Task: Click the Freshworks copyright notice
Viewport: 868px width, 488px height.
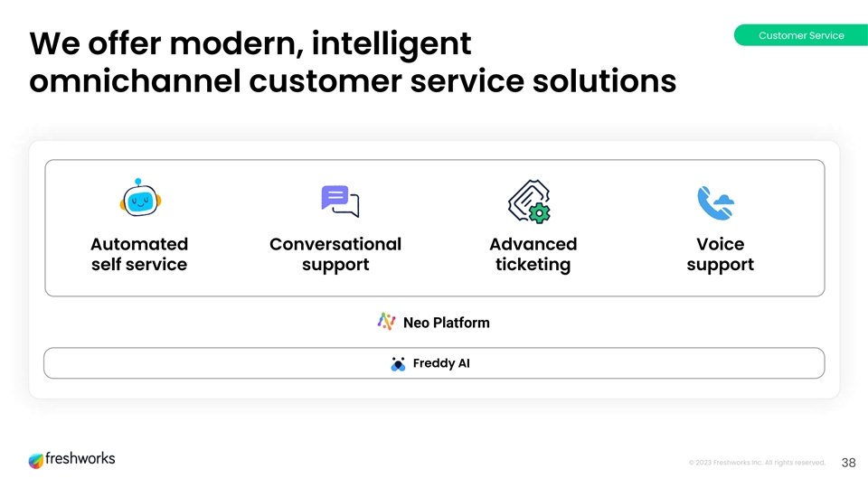Action: [x=756, y=463]
